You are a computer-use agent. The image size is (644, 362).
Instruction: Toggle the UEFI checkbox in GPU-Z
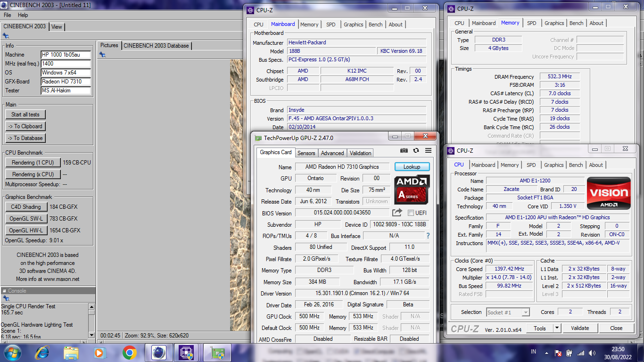pyautogui.click(x=411, y=213)
